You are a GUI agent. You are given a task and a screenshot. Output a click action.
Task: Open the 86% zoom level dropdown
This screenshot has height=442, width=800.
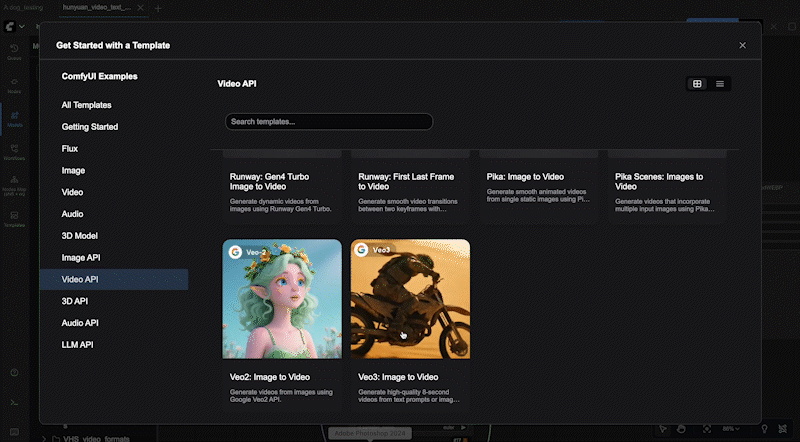pos(730,429)
